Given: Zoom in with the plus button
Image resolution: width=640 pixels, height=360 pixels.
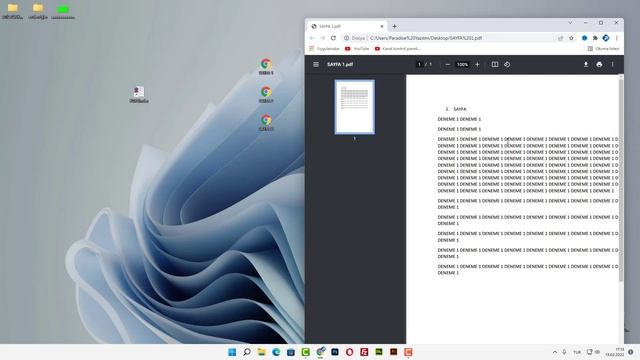Looking at the screenshot, I should click(477, 64).
